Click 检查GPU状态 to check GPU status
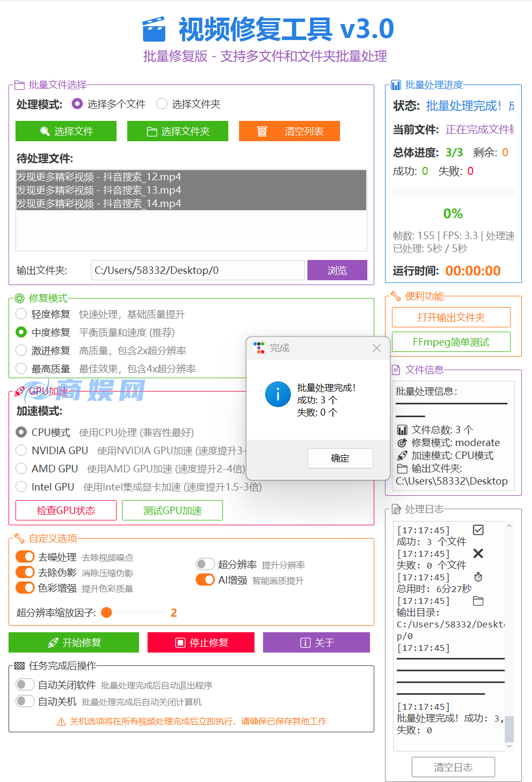The height and width of the screenshot is (782, 532). (66, 510)
